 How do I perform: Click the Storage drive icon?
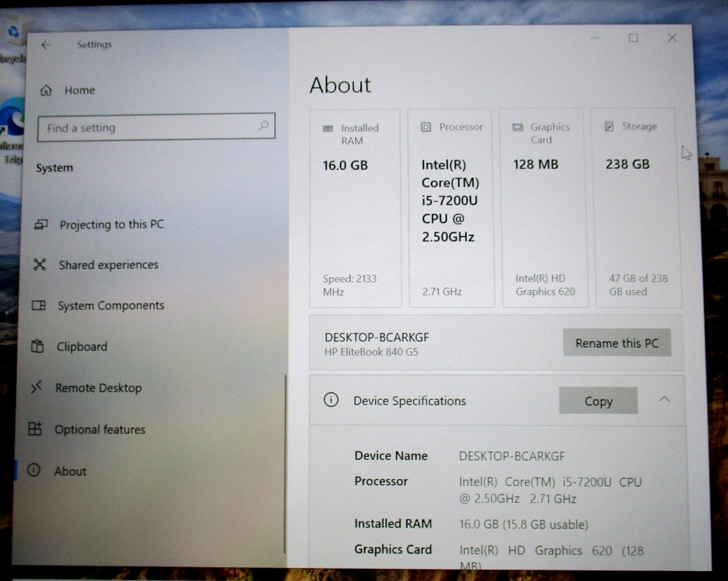click(609, 126)
